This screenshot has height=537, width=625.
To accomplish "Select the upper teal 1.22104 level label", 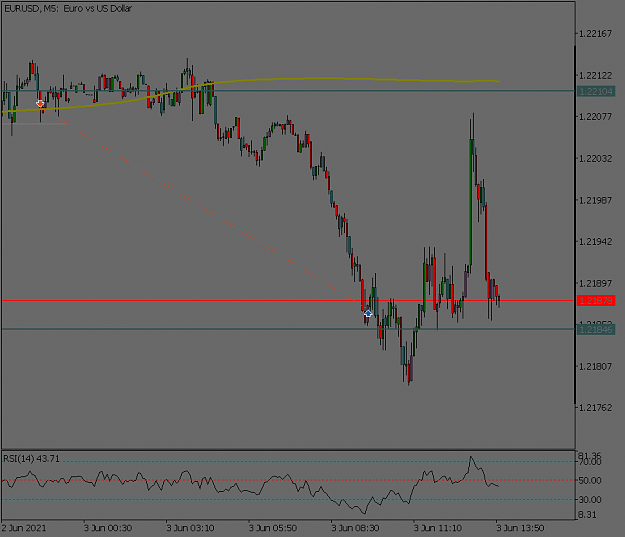I will (x=596, y=91).
